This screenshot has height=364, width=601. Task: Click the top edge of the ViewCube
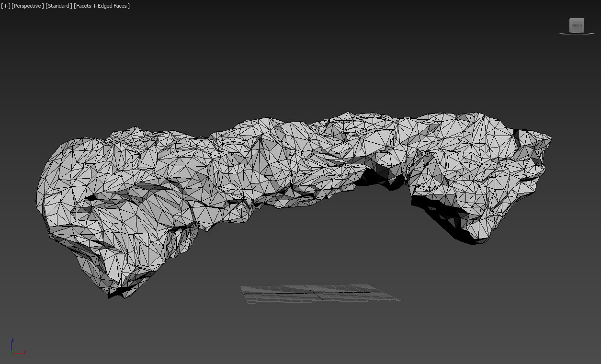pyautogui.click(x=576, y=19)
